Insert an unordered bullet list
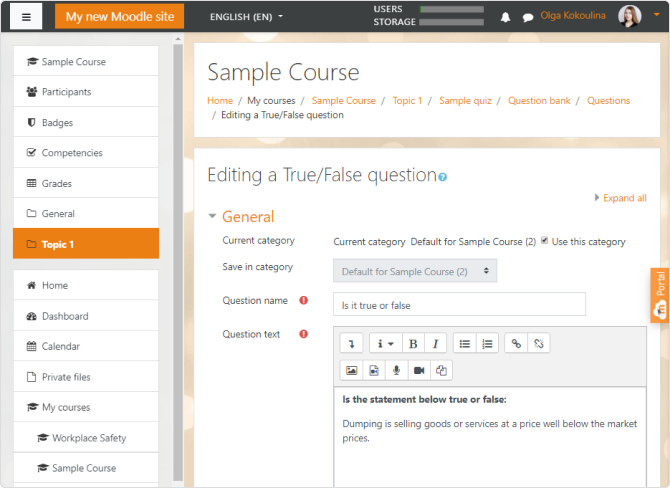 click(464, 344)
